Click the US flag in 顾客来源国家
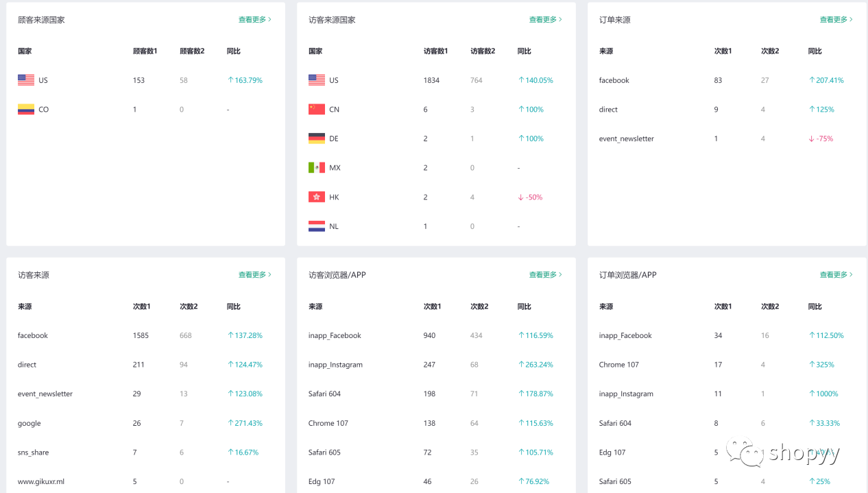Screen dimensions: 868x493 pos(26,80)
